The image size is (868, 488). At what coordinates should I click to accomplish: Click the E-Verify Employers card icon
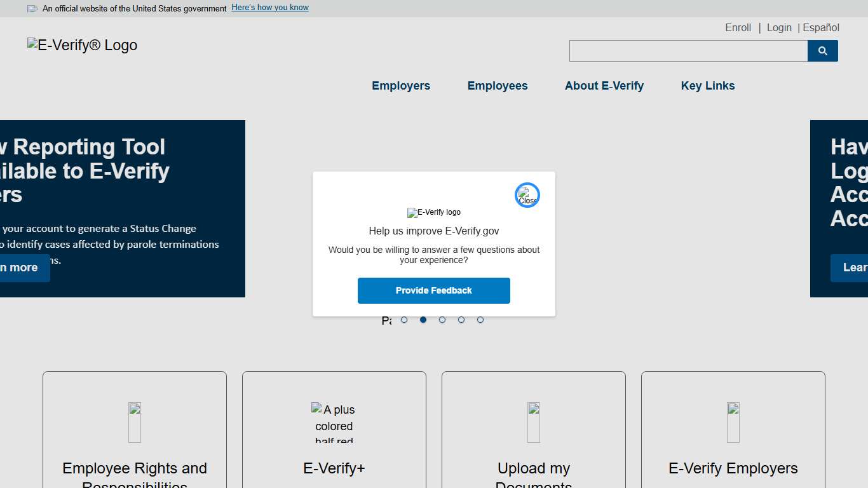[733, 421]
